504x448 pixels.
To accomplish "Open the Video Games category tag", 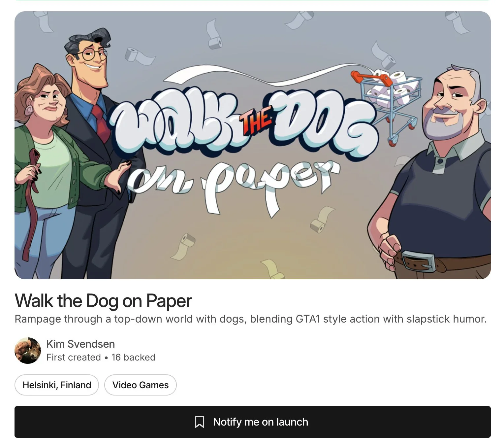I will tap(141, 385).
